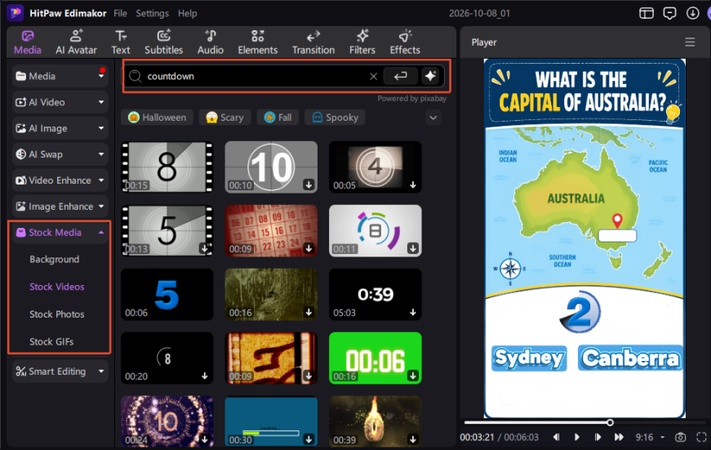This screenshot has width=711, height=450.
Task: Download the number 10 countdown clip
Action: [x=309, y=185]
